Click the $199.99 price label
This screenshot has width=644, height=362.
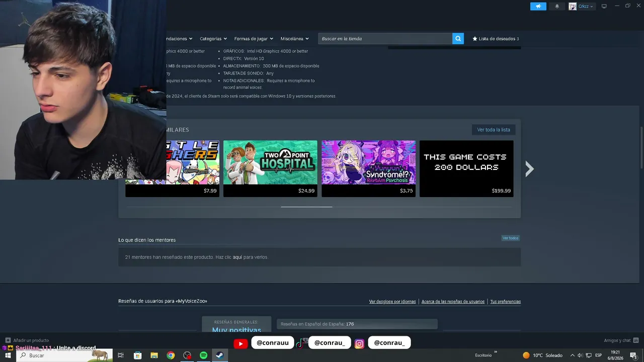click(501, 191)
